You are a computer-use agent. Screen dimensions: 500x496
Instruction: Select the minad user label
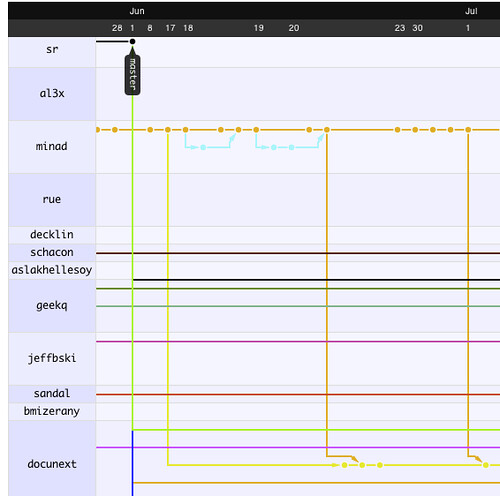52,146
